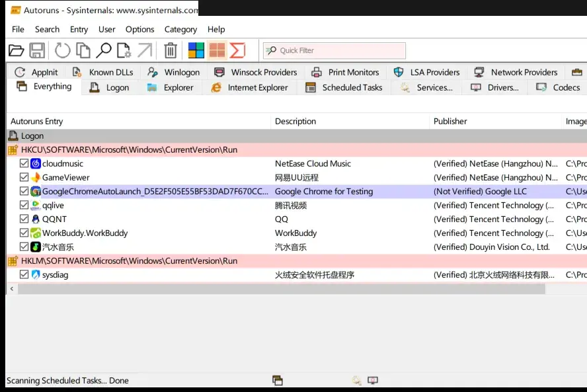Viewport: 587px width, 392px height.
Task: Switch to the LSA Providers tab
Action: coord(426,72)
